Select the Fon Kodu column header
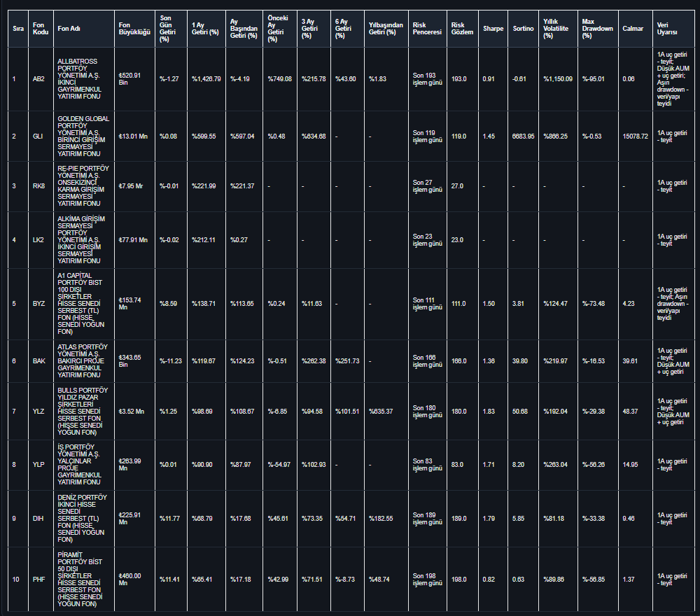 pyautogui.click(x=41, y=29)
